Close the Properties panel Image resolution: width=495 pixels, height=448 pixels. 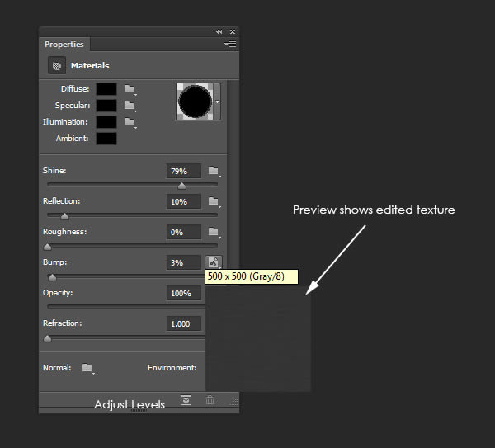pyautogui.click(x=233, y=32)
